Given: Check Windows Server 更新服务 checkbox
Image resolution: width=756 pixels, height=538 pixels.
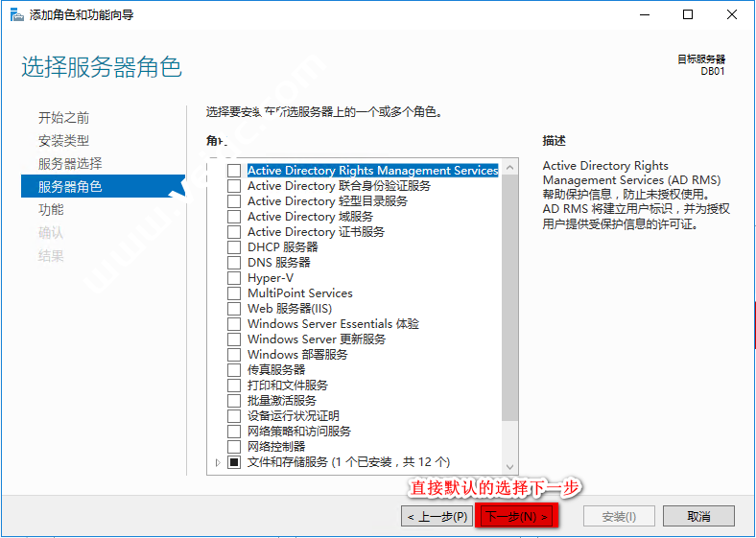Looking at the screenshot, I should (x=234, y=339).
